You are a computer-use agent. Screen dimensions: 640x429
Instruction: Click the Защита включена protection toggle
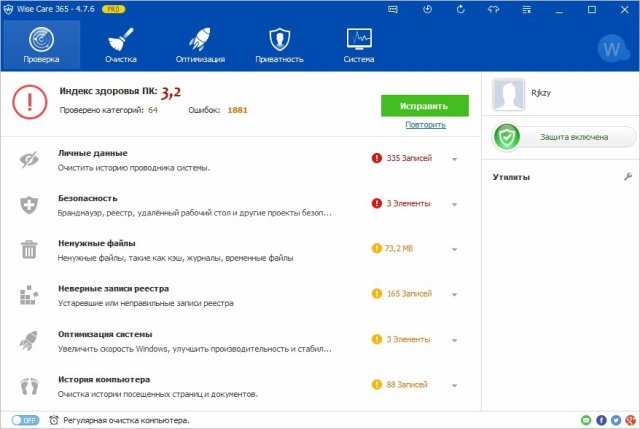[x=565, y=137]
